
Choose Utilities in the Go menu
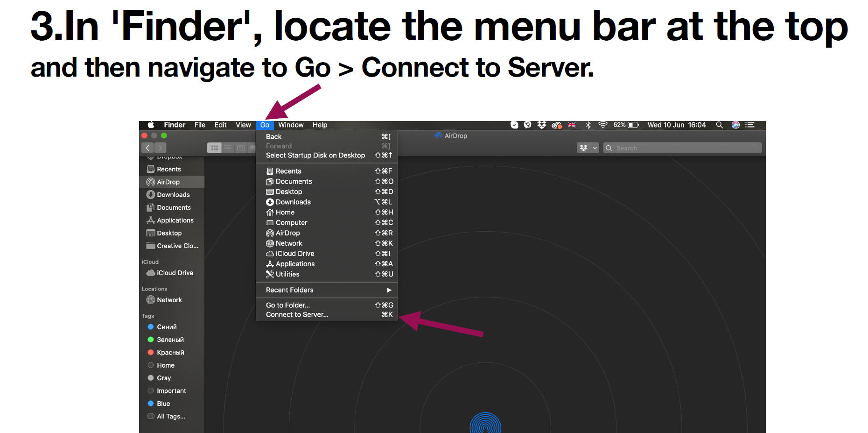327,274
